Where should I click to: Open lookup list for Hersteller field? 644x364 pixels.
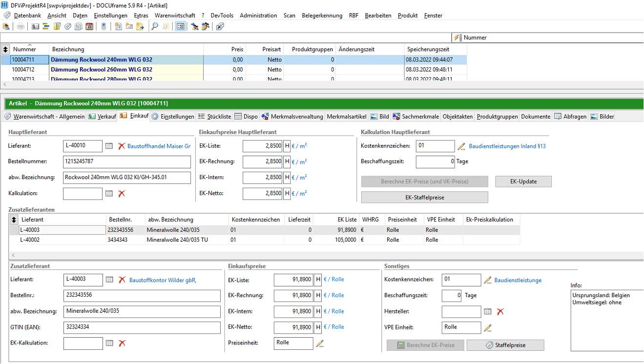(487, 311)
